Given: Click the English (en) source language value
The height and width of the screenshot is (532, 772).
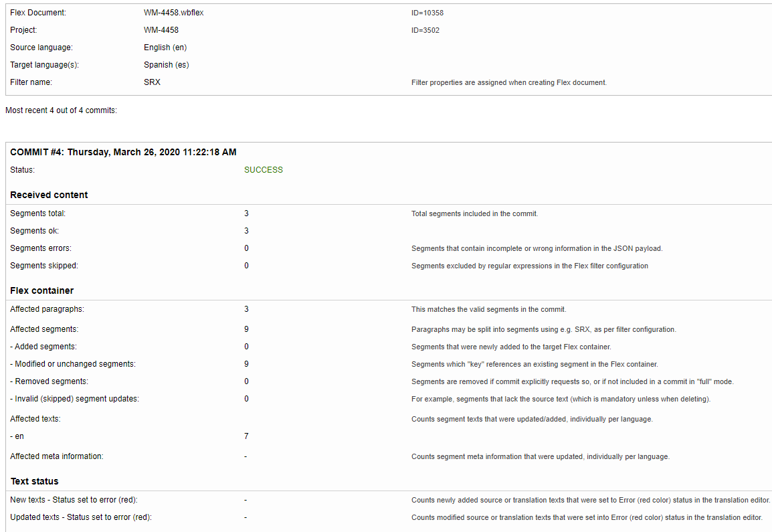Looking at the screenshot, I should tap(165, 48).
